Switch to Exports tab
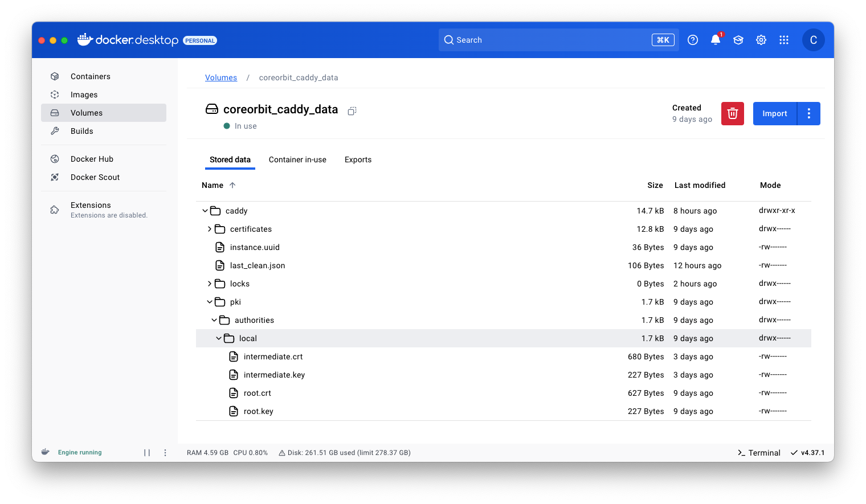This screenshot has height=504, width=866. (358, 159)
